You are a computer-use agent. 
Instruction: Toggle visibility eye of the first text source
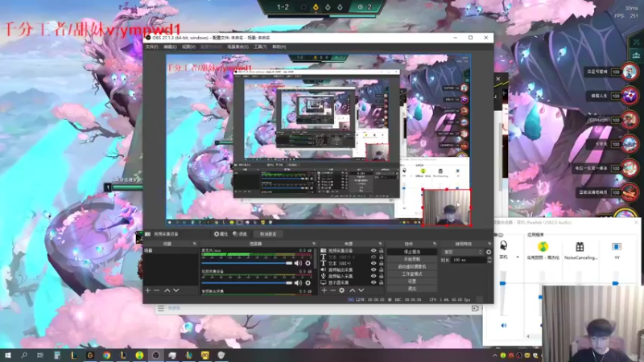[374, 257]
